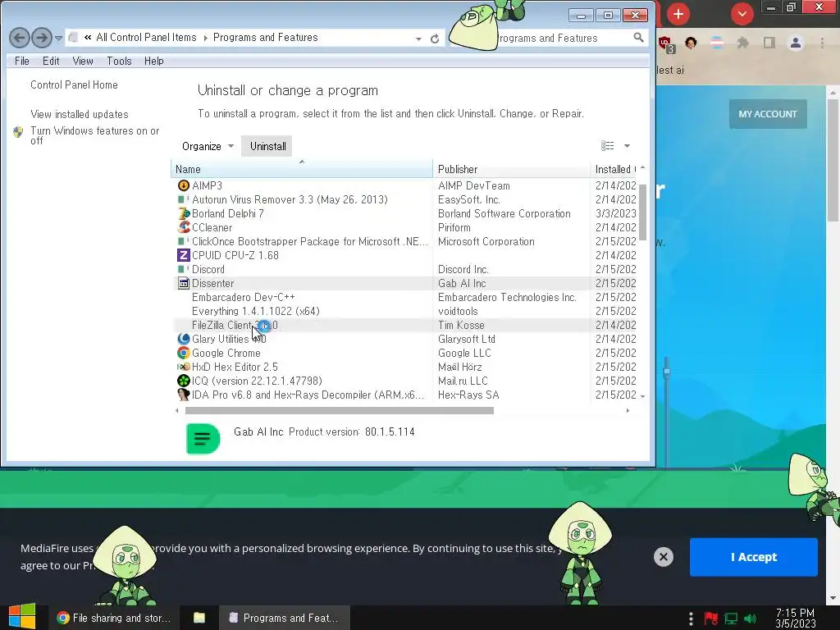This screenshot has height=630, width=840.
Task: Open the Help menu
Action: [x=153, y=61]
